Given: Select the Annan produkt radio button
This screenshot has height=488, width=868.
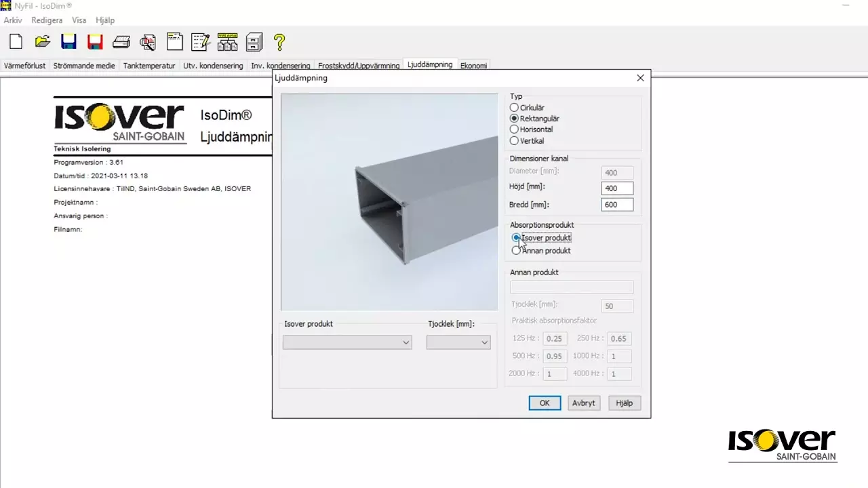Looking at the screenshot, I should coord(517,250).
